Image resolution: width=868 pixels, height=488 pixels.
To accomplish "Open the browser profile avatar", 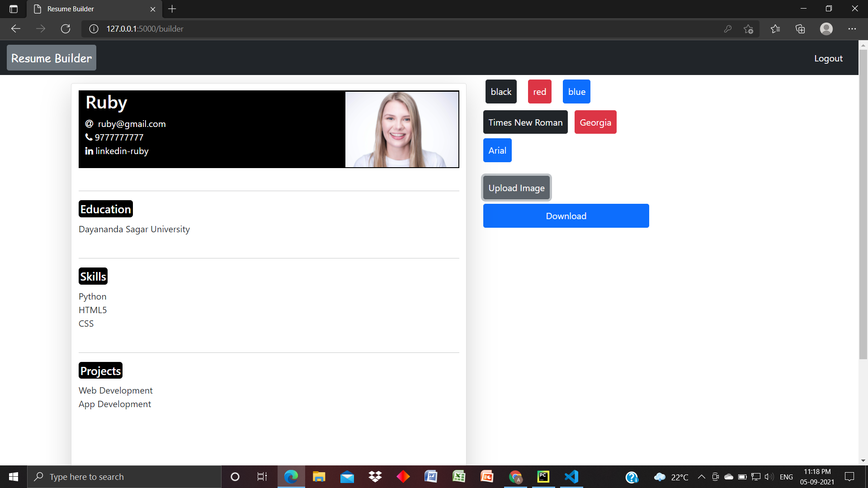I will click(x=826, y=28).
